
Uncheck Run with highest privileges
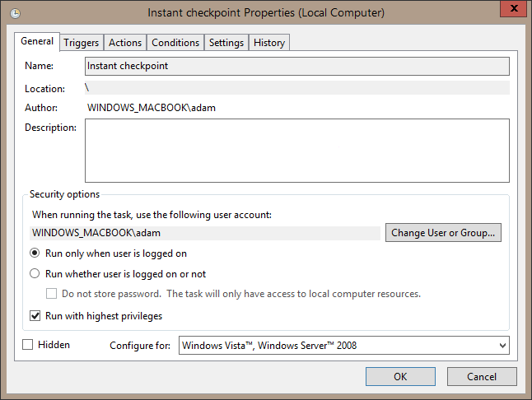pyautogui.click(x=35, y=315)
